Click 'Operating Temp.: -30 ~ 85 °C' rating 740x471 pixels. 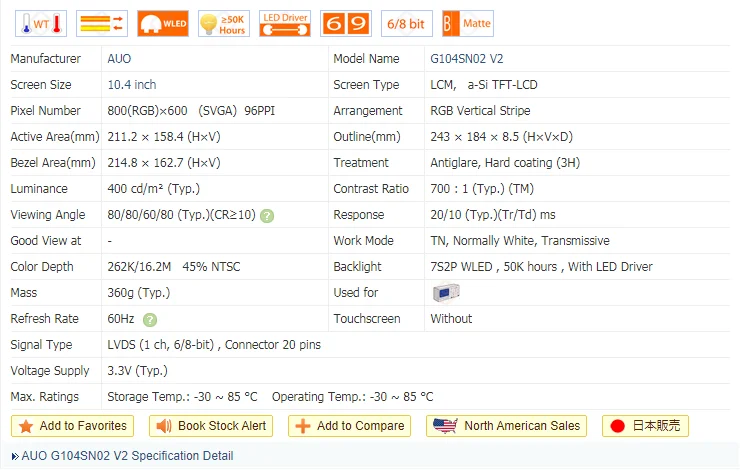pos(353,397)
